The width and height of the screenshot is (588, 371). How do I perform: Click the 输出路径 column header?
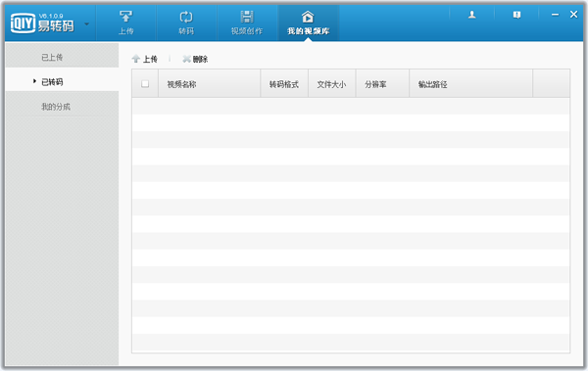(470, 84)
